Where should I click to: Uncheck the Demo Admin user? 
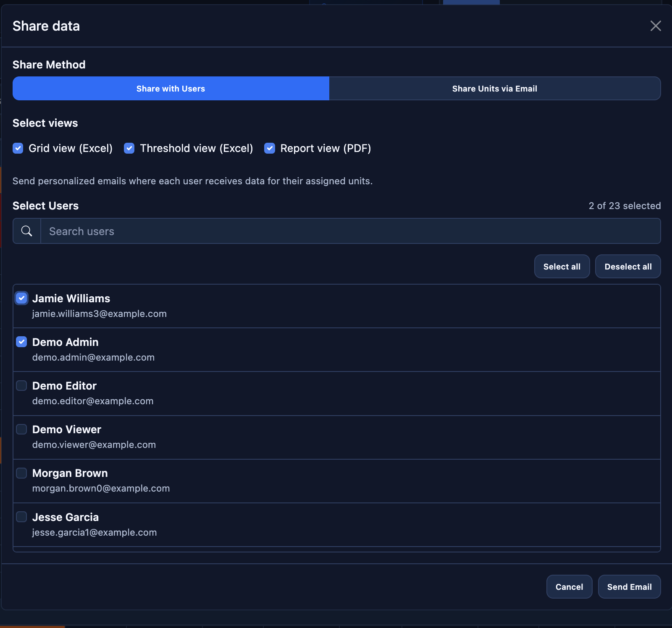[x=22, y=342]
